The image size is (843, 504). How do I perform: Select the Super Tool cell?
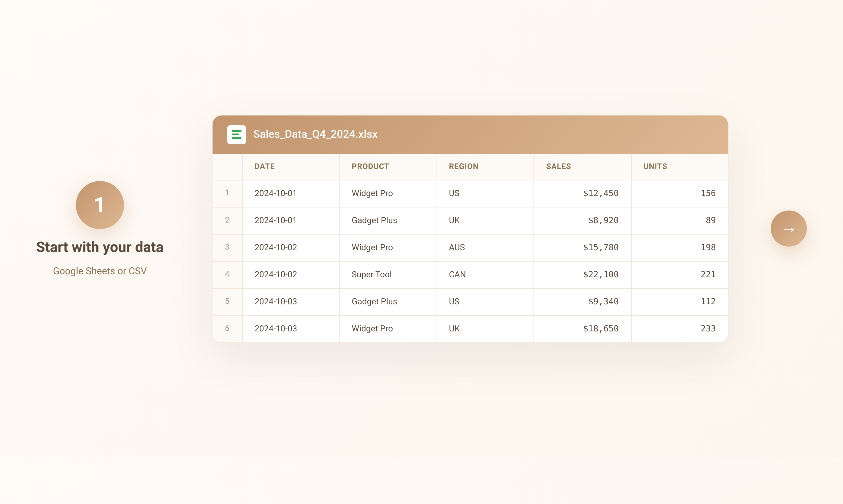371,275
